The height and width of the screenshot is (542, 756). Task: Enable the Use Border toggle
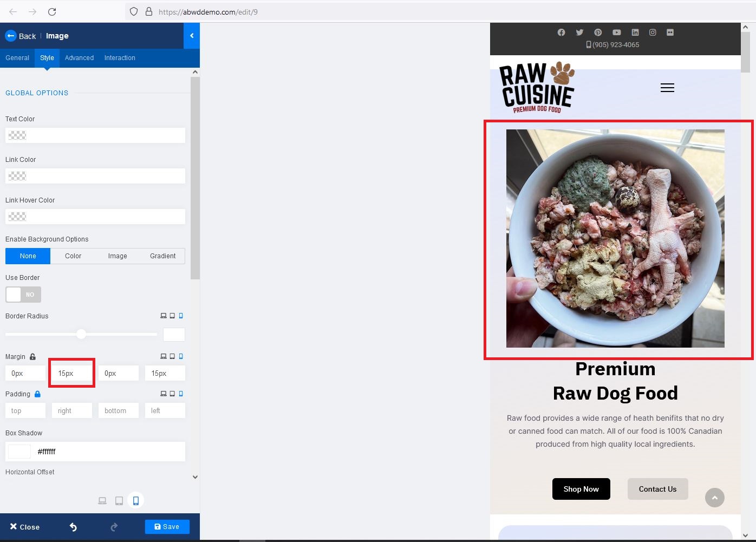23,295
